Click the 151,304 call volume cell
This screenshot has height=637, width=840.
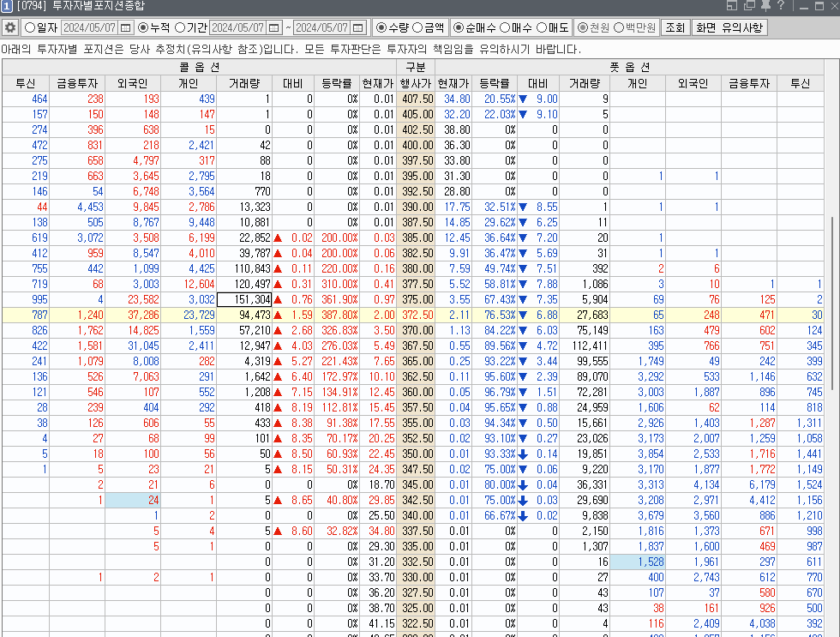tap(244, 299)
